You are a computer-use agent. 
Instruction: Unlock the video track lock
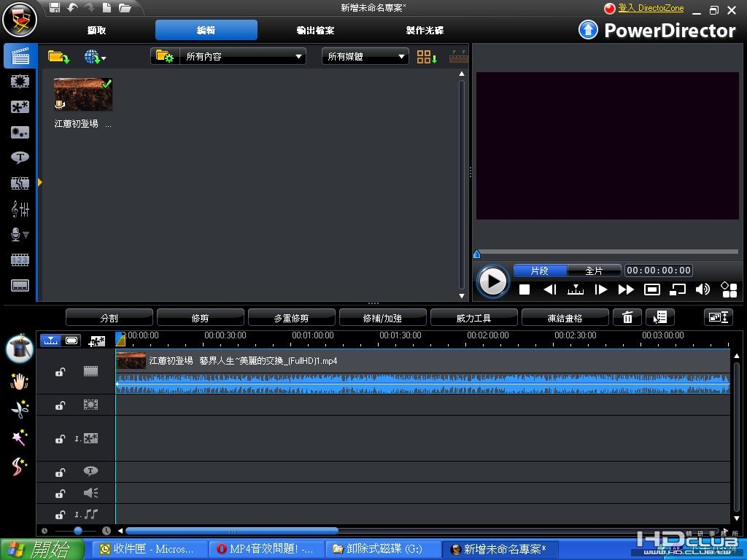click(x=60, y=372)
